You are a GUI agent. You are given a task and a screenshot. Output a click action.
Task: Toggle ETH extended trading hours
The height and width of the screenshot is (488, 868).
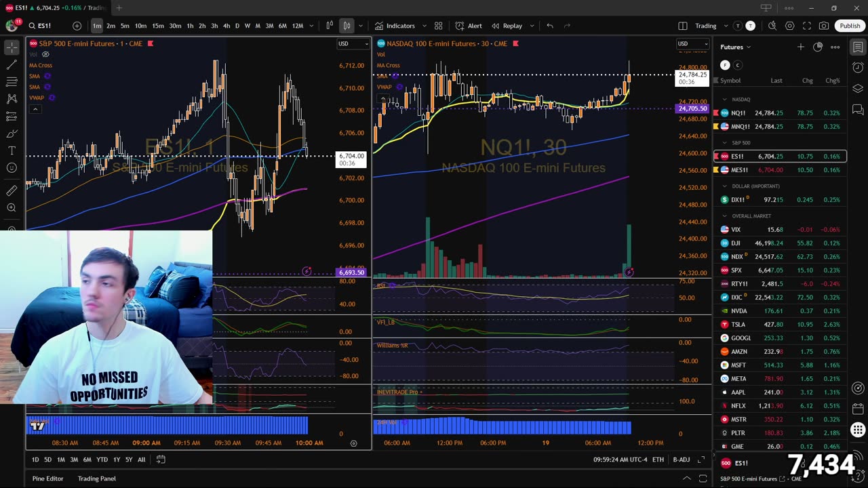(x=658, y=460)
